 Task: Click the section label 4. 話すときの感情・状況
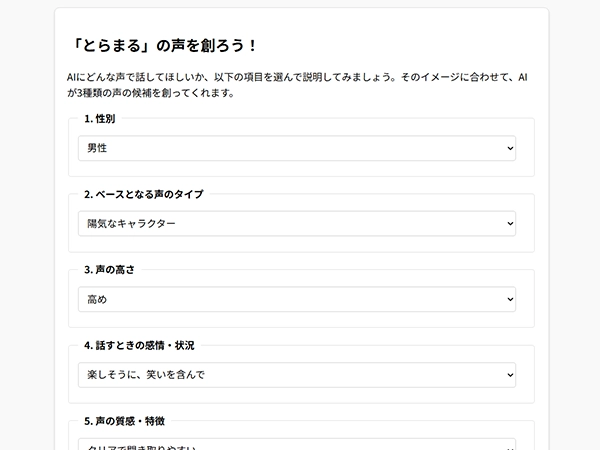click(139, 345)
